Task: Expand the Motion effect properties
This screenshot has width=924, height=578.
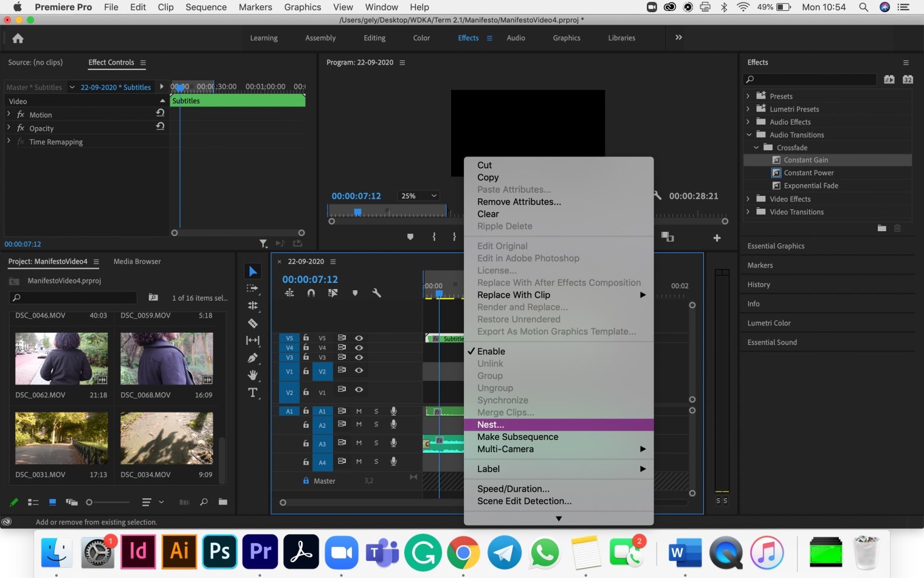Action: pyautogui.click(x=9, y=114)
